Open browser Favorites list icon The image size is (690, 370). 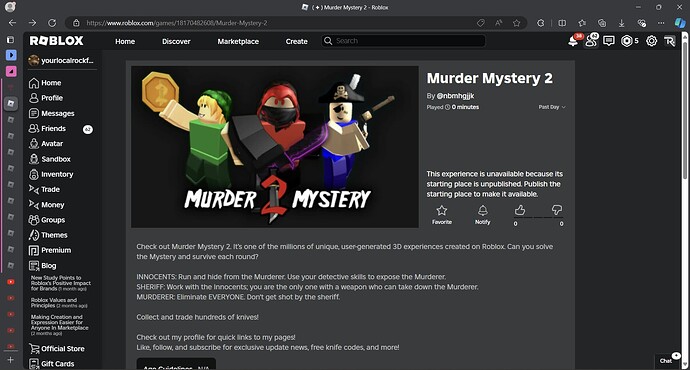(582, 23)
